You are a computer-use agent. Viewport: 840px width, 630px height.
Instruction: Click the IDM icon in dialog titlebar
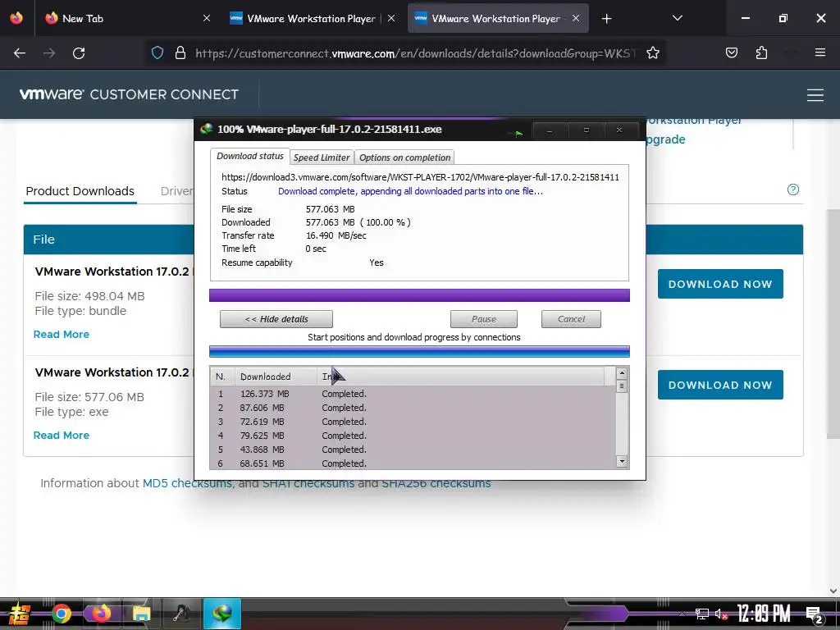click(206, 129)
